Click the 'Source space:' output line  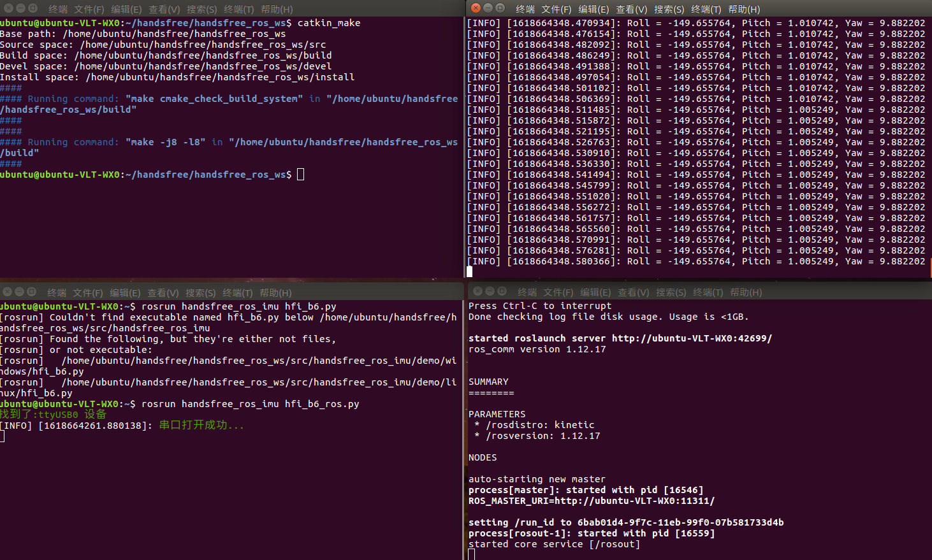click(163, 45)
